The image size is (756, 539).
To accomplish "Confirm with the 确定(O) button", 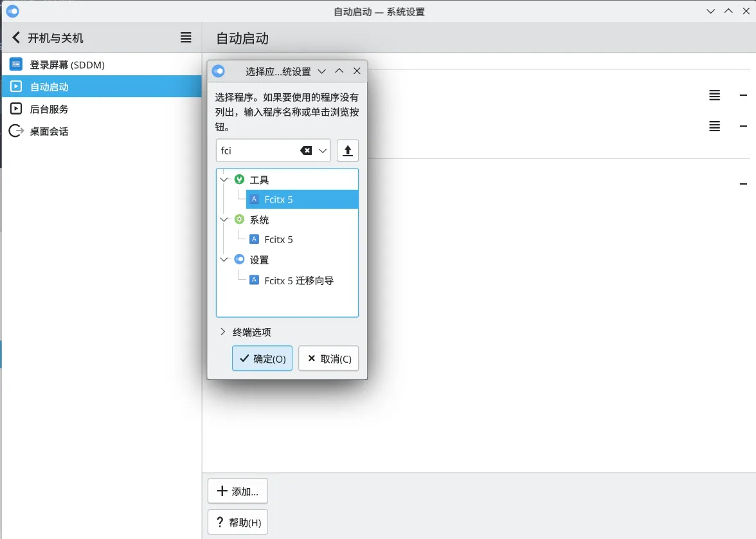I will tap(262, 359).
